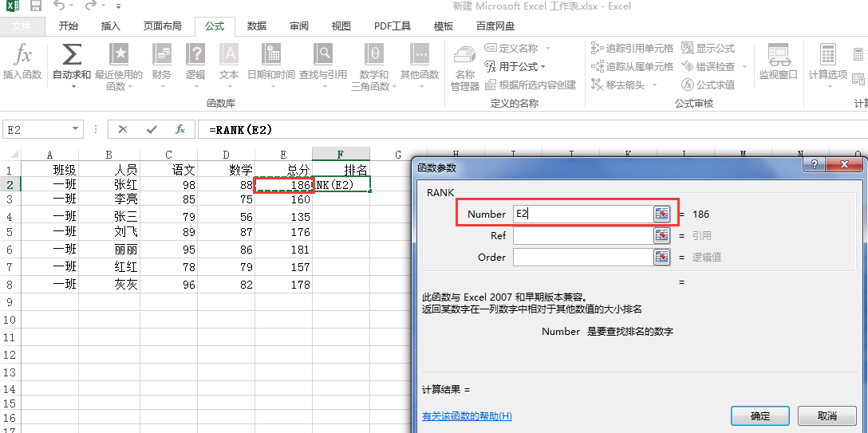Viewport: 868px width, 433px height.
Task: Open the Watch Window (监视窗口)
Action: pyautogui.click(x=779, y=62)
